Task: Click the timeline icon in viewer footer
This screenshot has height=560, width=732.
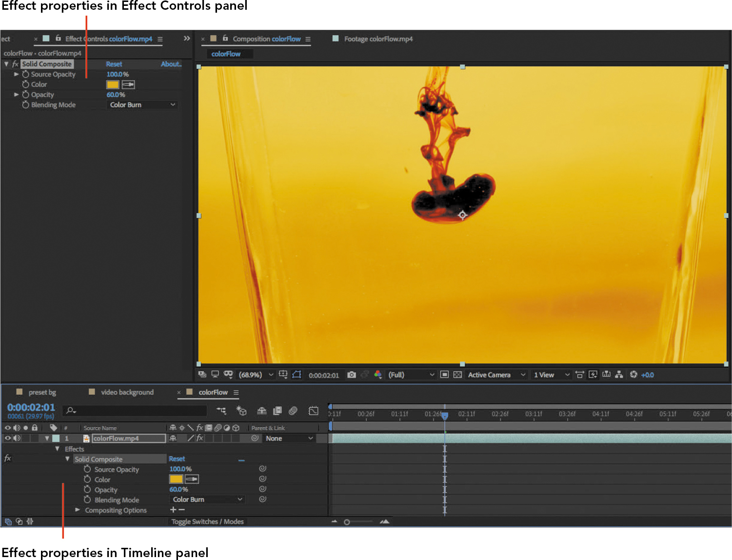Action: pyautogui.click(x=606, y=375)
